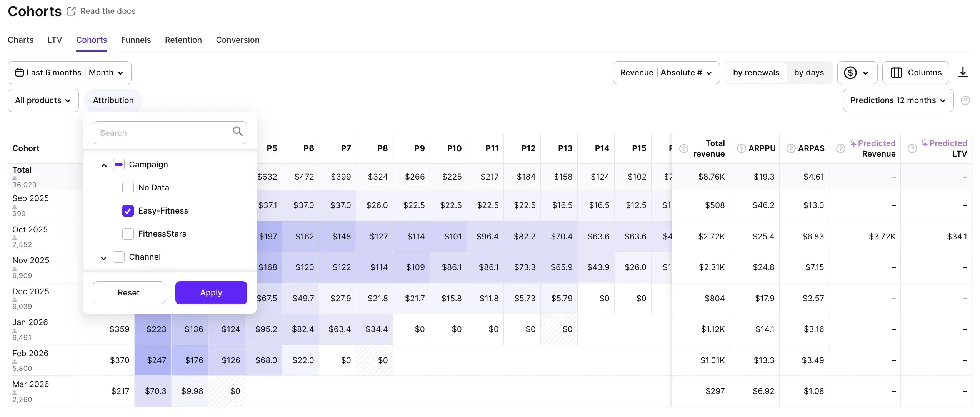This screenshot has height=417, width=980.
Task: Switch revenue view to by days
Action: click(809, 72)
